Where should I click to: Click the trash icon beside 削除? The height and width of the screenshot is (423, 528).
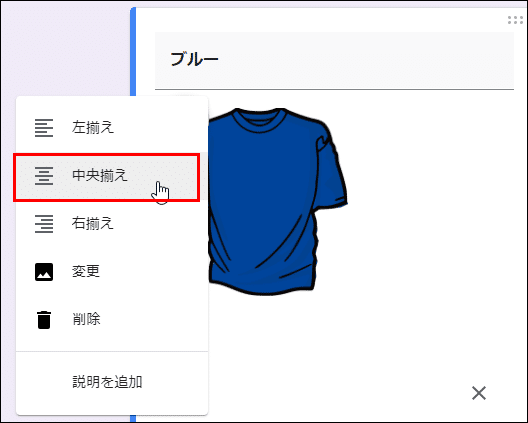[44, 320]
